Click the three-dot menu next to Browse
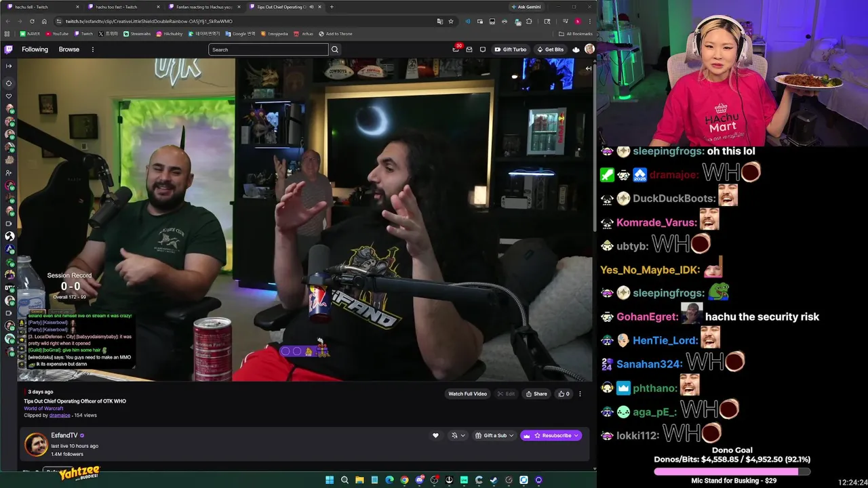 tap(93, 49)
